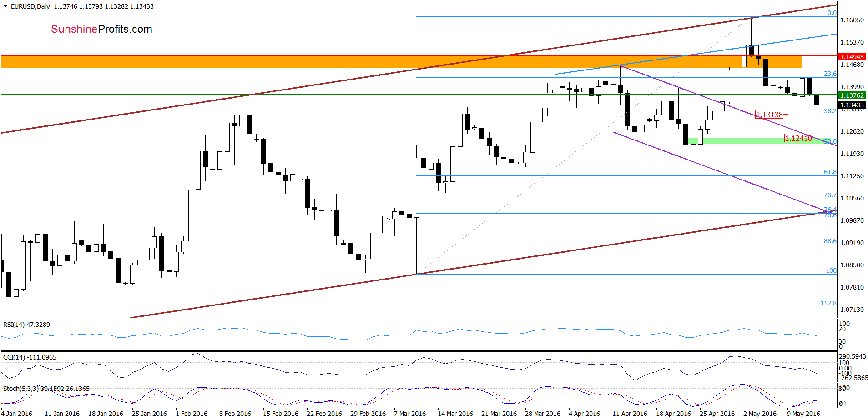Select the 0.0 Fibonacci level label
868x420 pixels.
832,13
